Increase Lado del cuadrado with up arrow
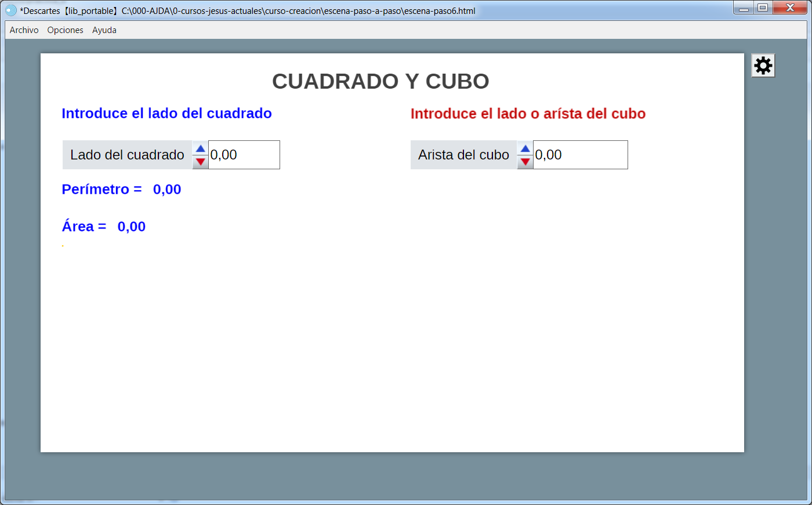The width and height of the screenshot is (812, 505). coord(200,148)
